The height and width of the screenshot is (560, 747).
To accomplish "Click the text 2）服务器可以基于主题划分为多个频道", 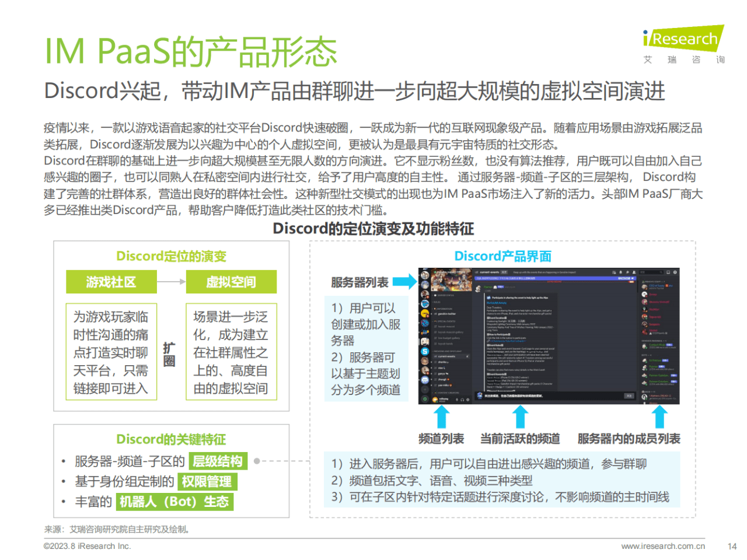I will (366, 373).
